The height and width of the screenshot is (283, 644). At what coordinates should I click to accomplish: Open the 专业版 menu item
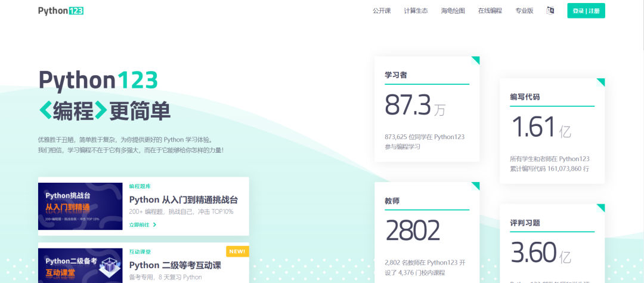[525, 11]
